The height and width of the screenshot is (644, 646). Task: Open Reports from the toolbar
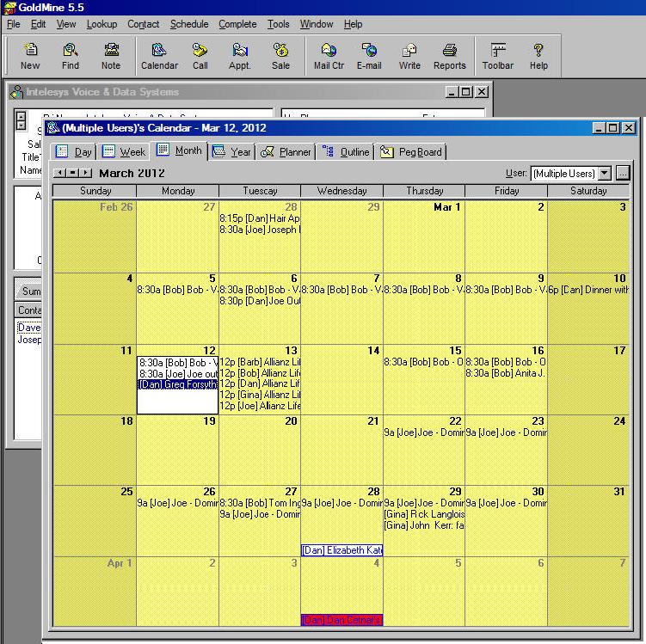(450, 56)
